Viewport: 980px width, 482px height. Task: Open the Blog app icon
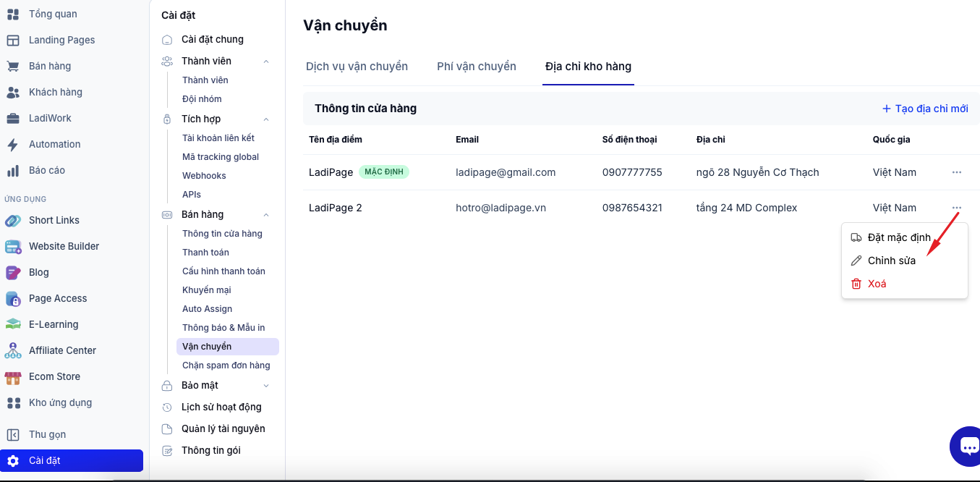[x=13, y=272]
